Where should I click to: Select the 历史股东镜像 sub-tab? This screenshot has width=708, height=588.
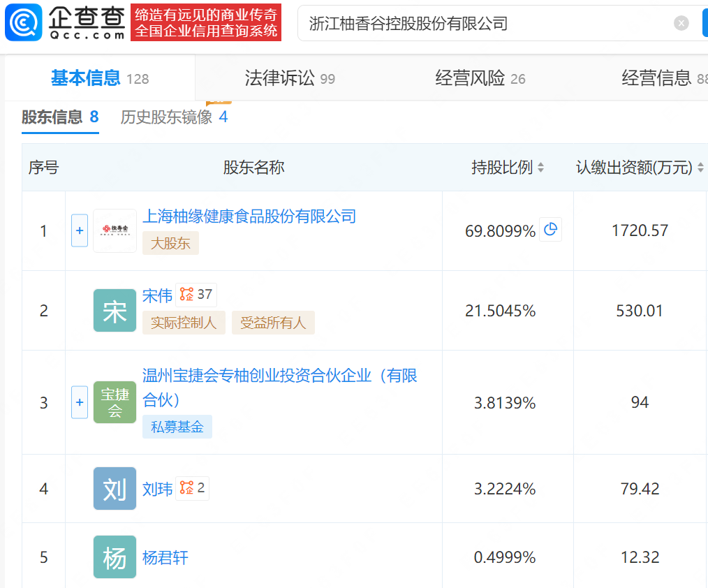tap(166, 117)
